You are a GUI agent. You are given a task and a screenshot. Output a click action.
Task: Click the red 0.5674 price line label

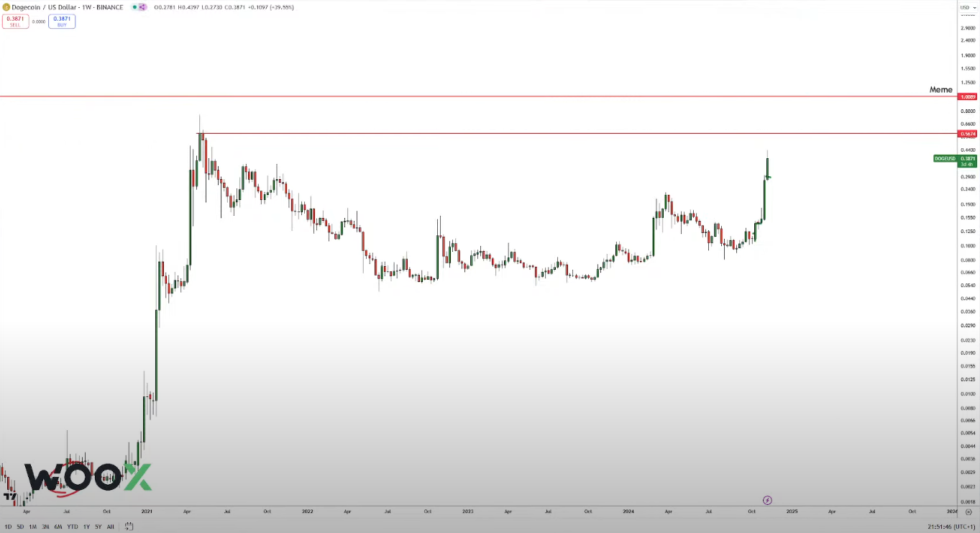pos(968,134)
